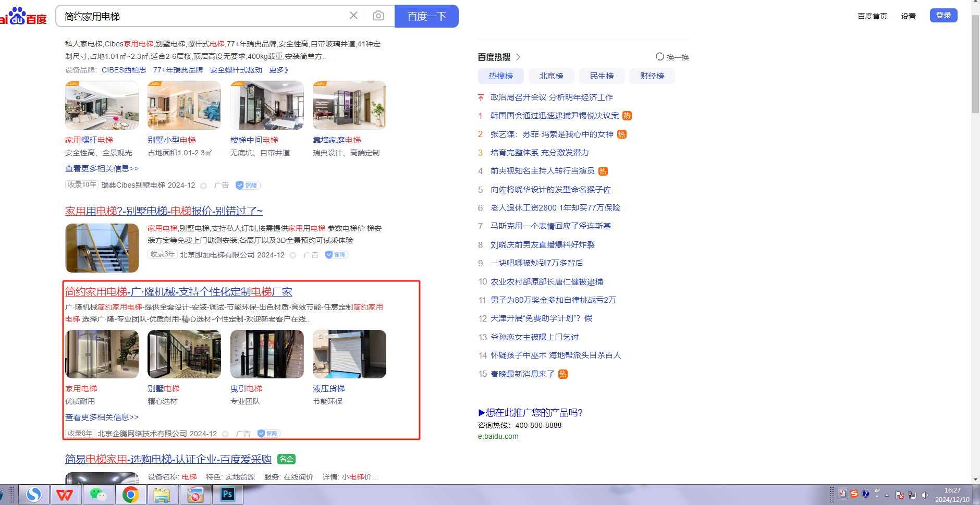Image resolution: width=980 pixels, height=505 pixels.
Task: Open the blue help icon in the tray
Action: click(866, 494)
